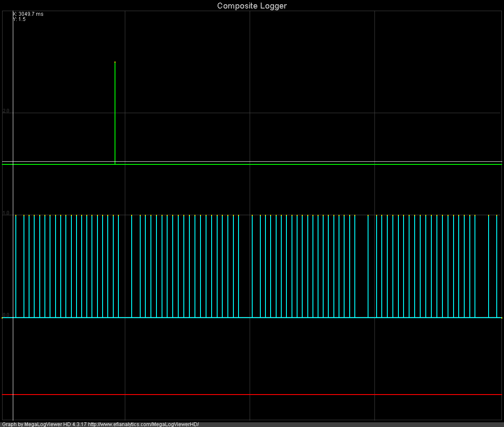Click the fourth gap in the cyan pulses
504x427 pixels.
coord(482,265)
